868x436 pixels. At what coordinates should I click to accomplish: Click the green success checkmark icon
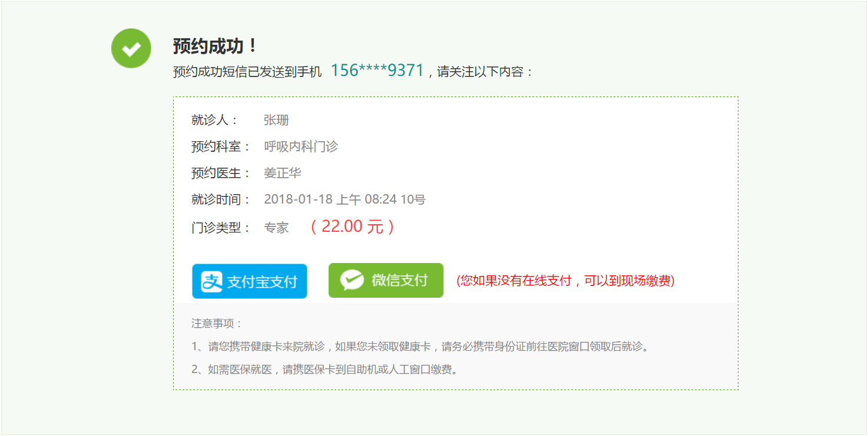click(x=131, y=48)
